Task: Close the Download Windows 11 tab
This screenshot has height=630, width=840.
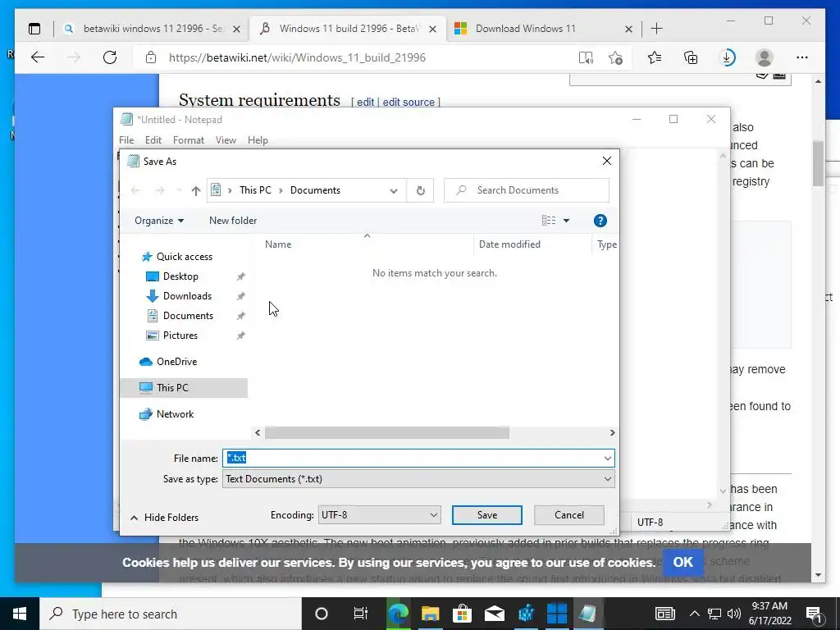Action: click(x=628, y=29)
